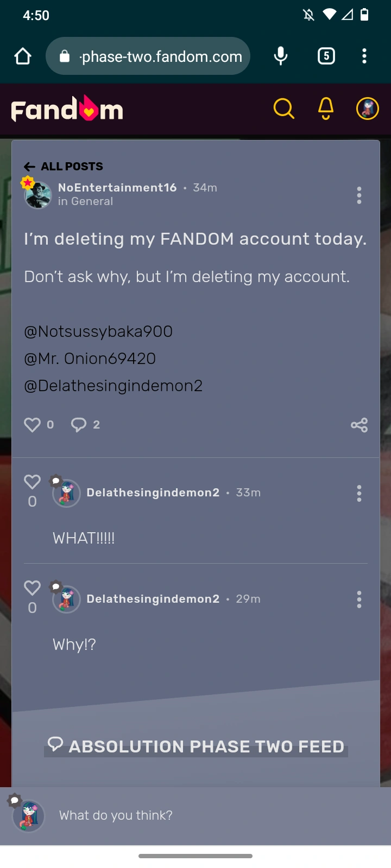Go back to ALL POSTS
Screen dimensions: 391x868
tap(62, 166)
